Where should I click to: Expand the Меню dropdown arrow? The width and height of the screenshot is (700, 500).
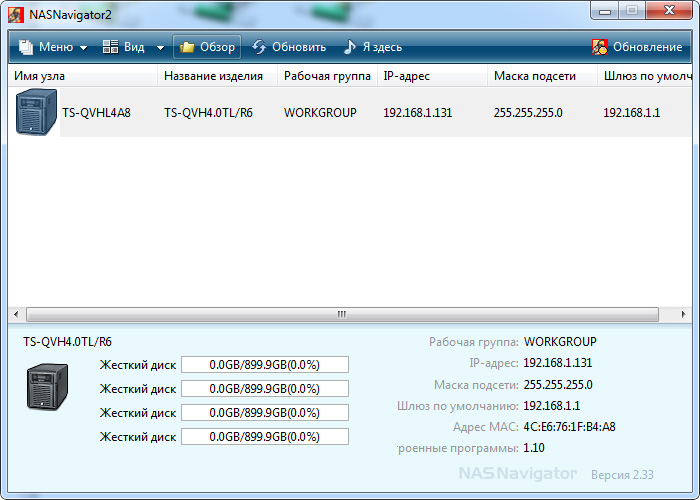tap(83, 47)
